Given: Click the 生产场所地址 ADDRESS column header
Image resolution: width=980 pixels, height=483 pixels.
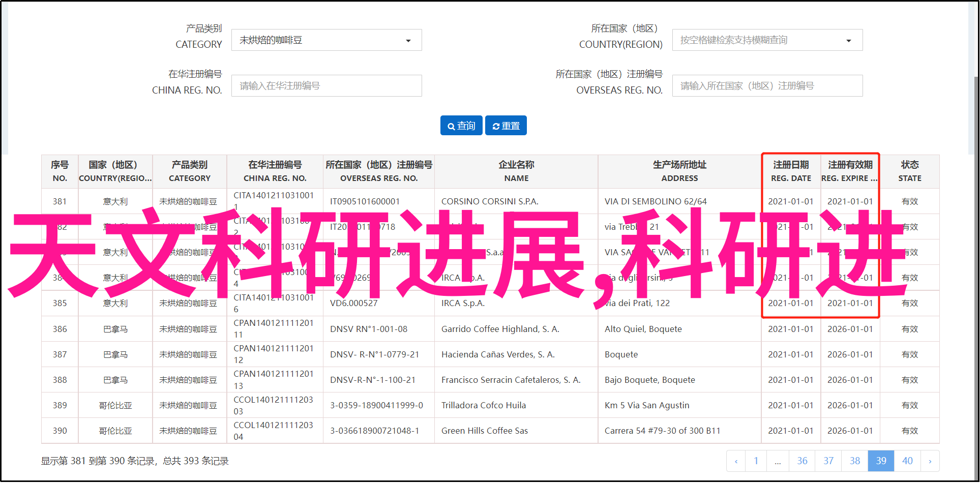Looking at the screenshot, I should click(680, 171).
